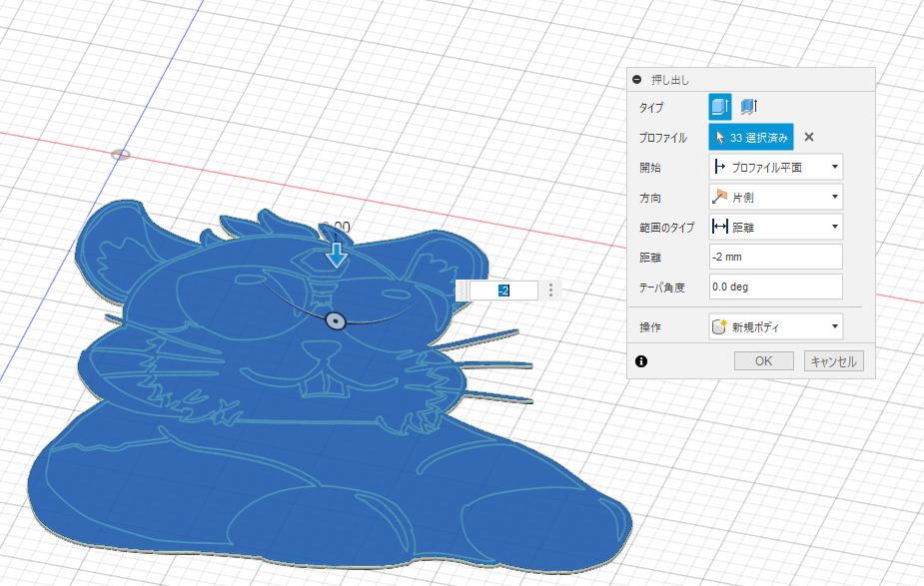Click the floating distance input showing -2
This screenshot has height=586, width=924.
pyautogui.click(x=503, y=291)
